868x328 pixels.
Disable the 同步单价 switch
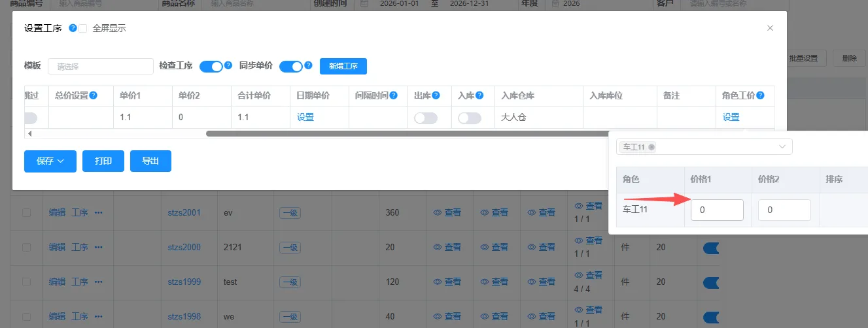tap(291, 66)
